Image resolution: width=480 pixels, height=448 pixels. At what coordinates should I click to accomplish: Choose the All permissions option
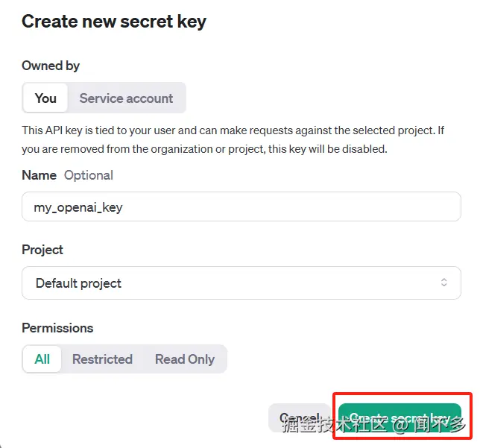coord(42,359)
